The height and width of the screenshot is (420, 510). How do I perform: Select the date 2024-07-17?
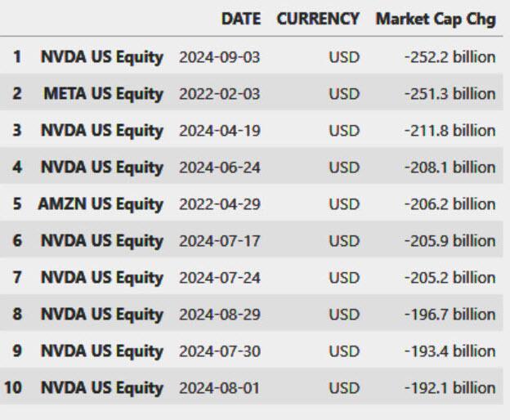[x=219, y=241]
